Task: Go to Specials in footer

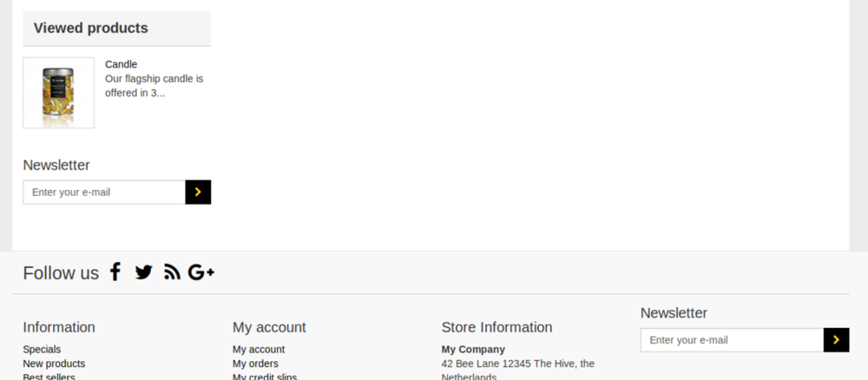Action: pyautogui.click(x=42, y=350)
